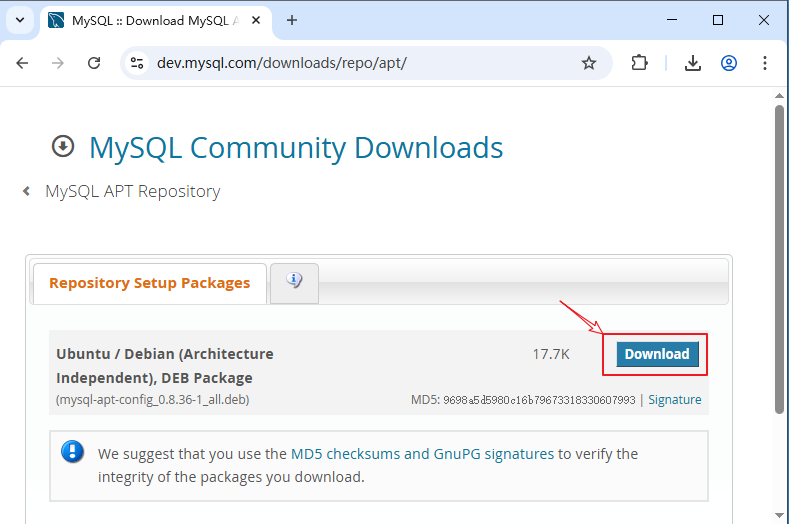
Task: Open the tab search dropdown arrow
Action: click(x=20, y=21)
